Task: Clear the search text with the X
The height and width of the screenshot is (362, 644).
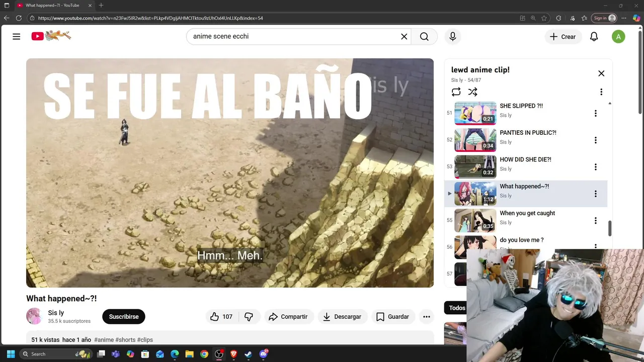Action: [404, 36]
